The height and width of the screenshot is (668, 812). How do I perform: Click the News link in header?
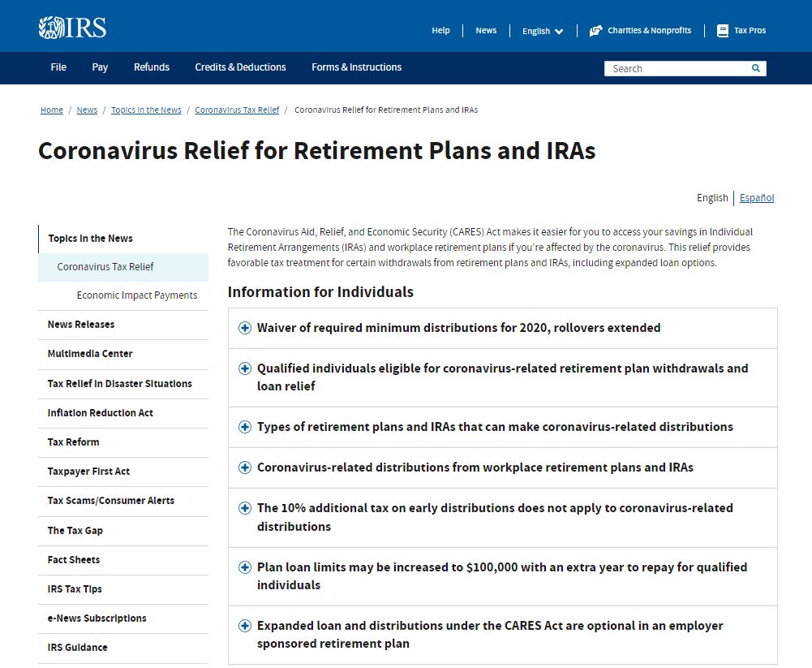(x=486, y=31)
